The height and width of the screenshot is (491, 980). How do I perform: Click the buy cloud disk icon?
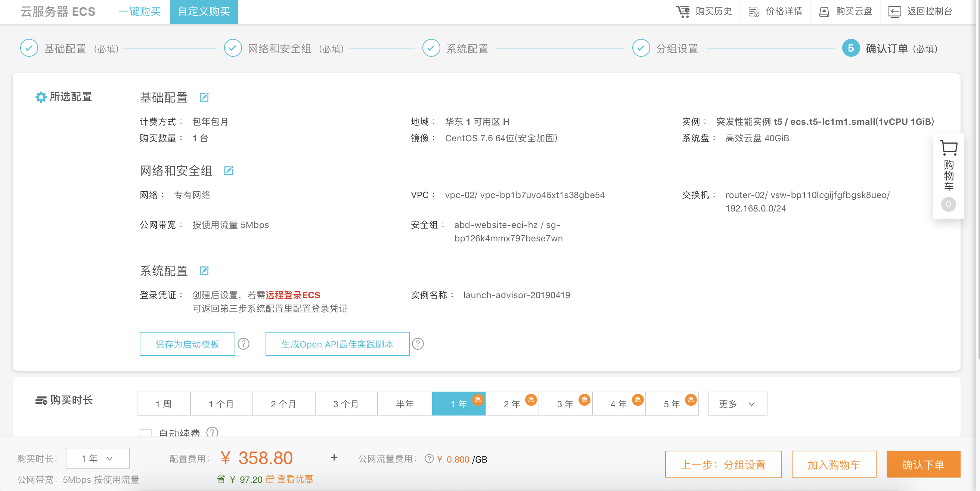(x=824, y=12)
